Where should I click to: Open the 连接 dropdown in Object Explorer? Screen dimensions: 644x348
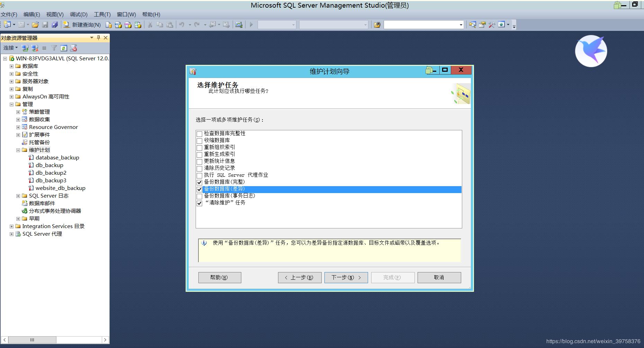10,48
